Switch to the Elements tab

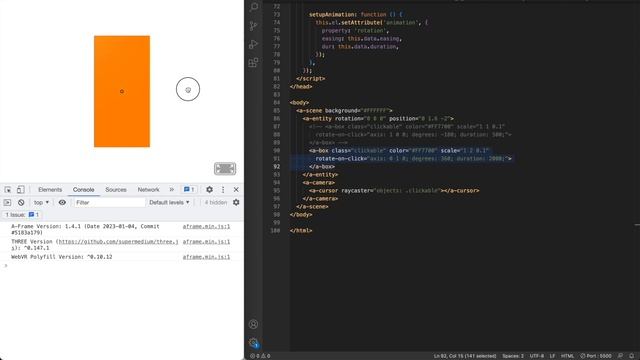tap(50, 189)
